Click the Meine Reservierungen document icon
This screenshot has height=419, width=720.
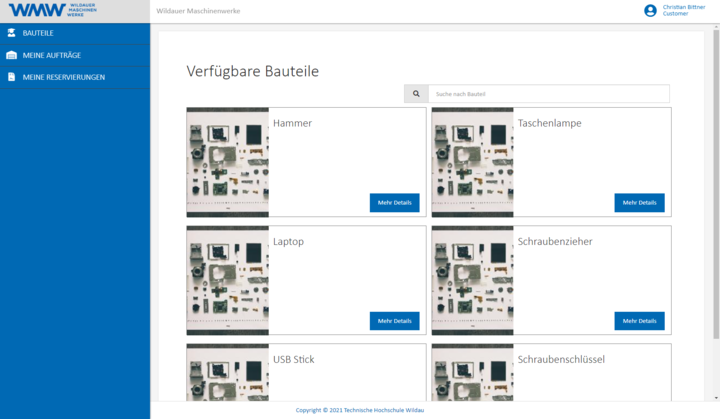click(x=11, y=77)
